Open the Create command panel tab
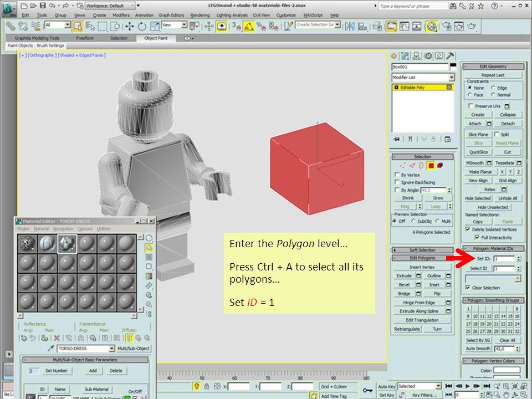The height and width of the screenshot is (399, 532). [393, 56]
